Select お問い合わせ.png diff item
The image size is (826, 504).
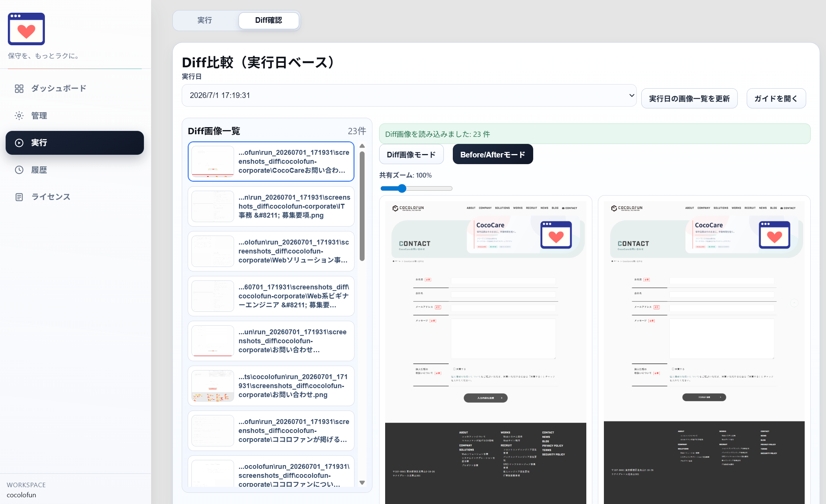coord(271,386)
